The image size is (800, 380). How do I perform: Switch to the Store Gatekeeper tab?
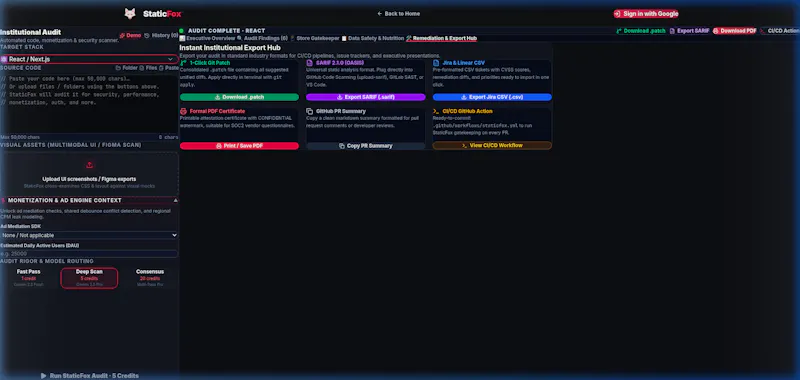point(315,38)
